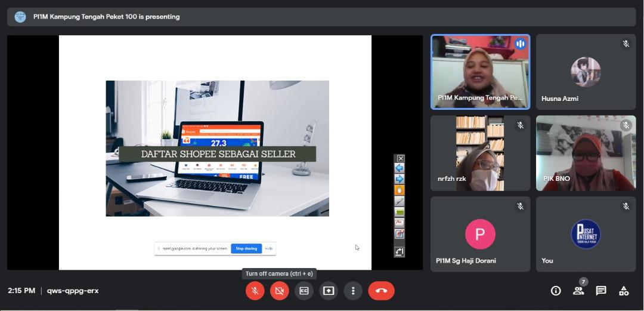Select the nrfzh rzk video tile

click(480, 153)
